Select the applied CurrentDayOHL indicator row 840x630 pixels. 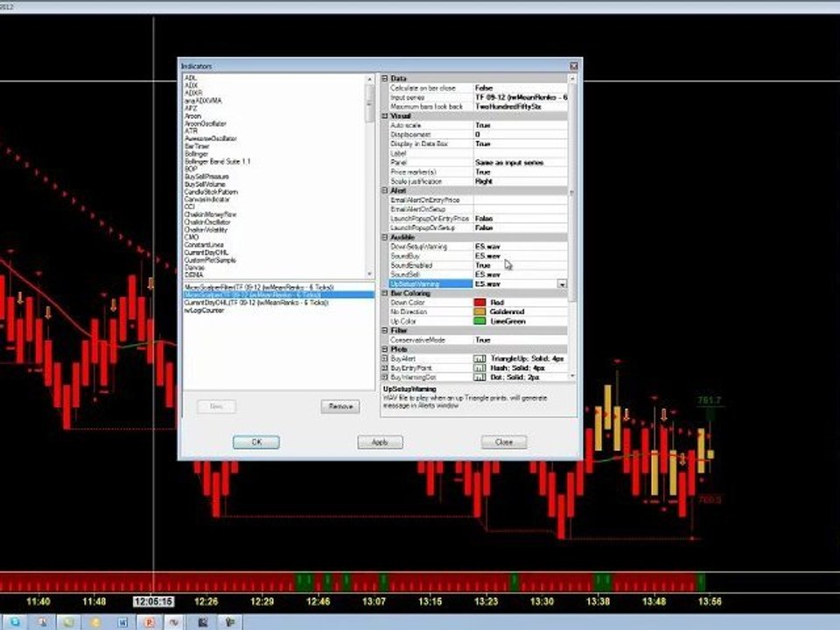tap(278, 303)
